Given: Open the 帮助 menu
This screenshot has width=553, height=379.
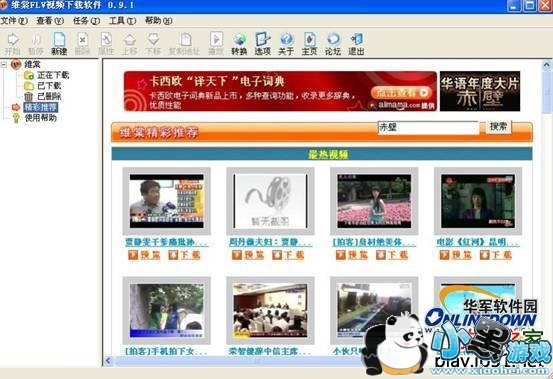Looking at the screenshot, I should (159, 21).
